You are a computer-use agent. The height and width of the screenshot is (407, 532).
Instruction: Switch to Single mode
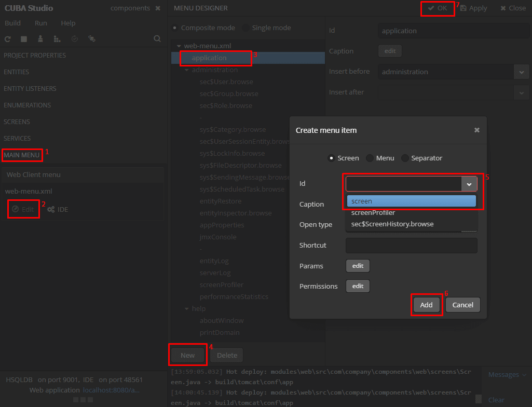(267, 28)
